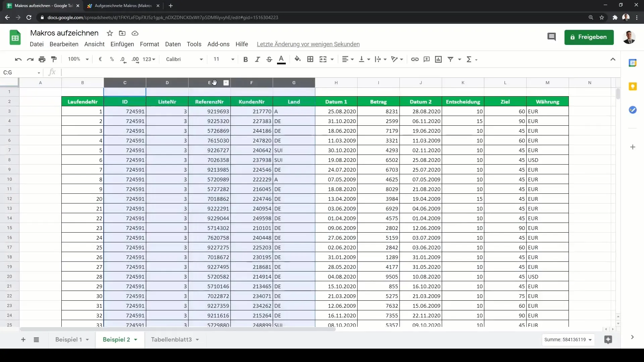Open the fill color picker
Screen dimensions: 644x362
click(298, 59)
